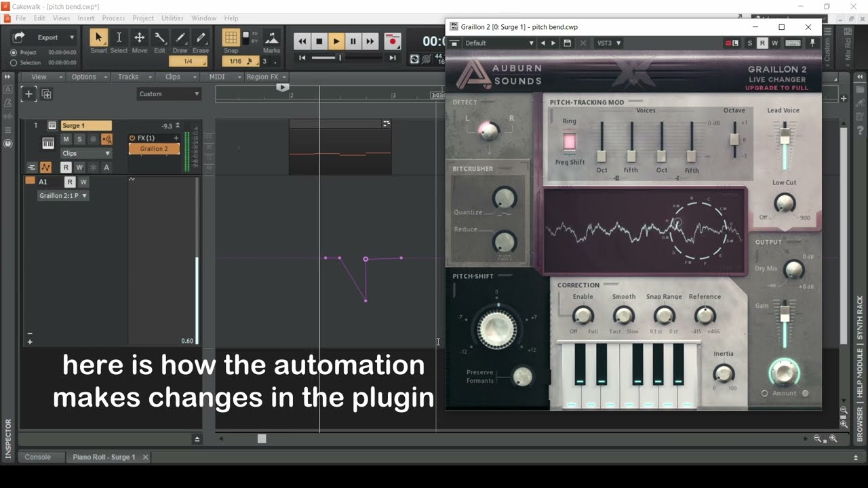Mute the Surge 1 track
This screenshot has width=868, height=488.
[66, 139]
